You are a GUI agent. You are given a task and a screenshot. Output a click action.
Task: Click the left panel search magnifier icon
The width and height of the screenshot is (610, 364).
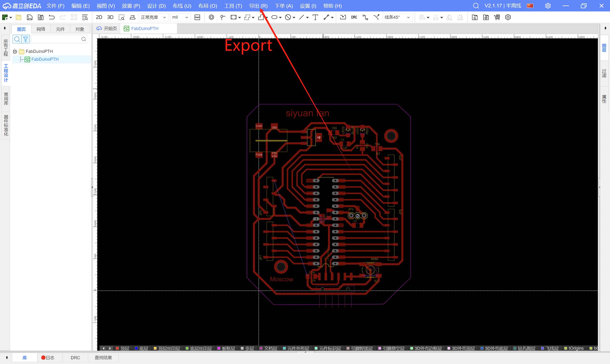click(17, 39)
